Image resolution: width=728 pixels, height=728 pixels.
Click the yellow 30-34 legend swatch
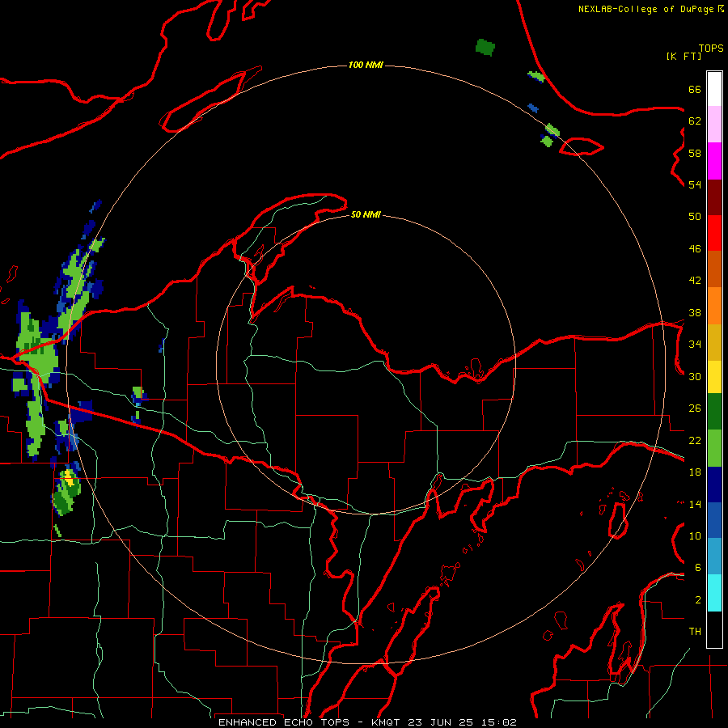point(714,377)
